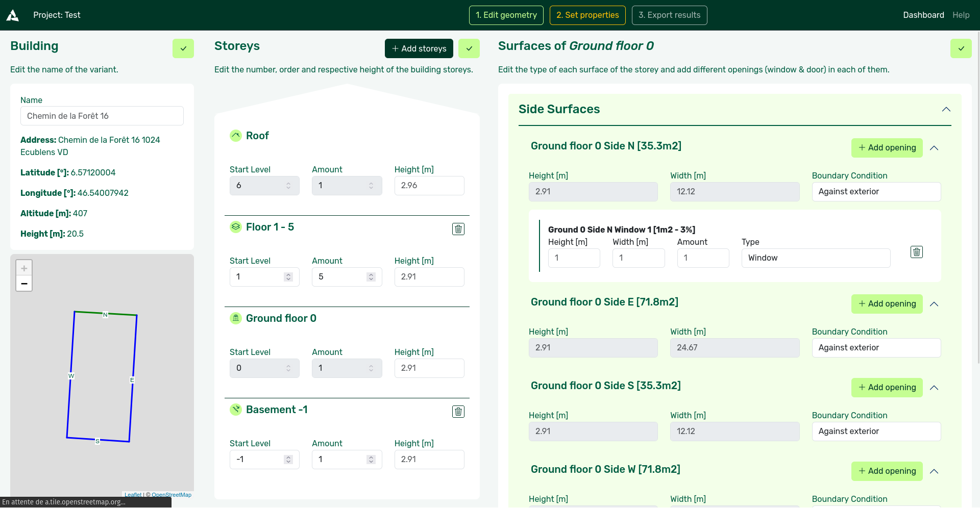Click the Roof storey icon
This screenshot has height=508, width=980.
click(x=235, y=136)
